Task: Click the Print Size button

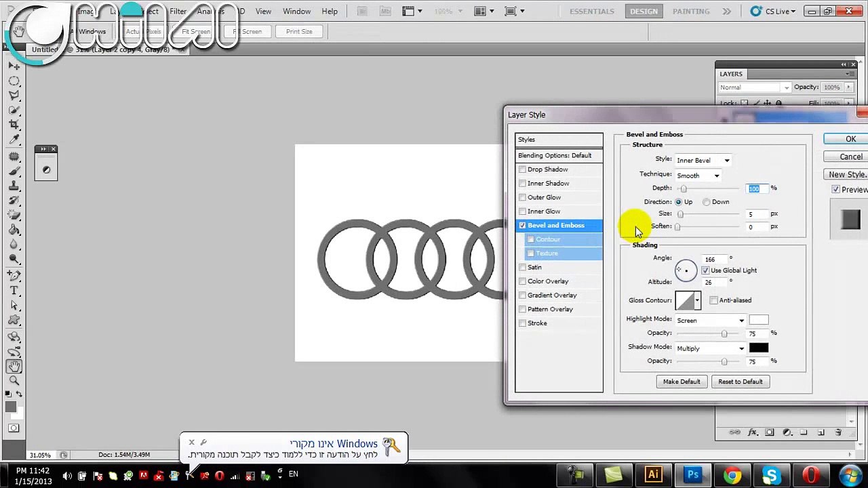Action: [299, 32]
